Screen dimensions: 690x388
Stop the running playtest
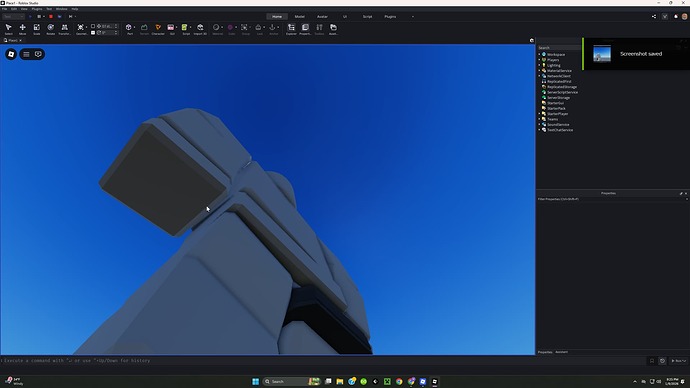click(x=51, y=16)
